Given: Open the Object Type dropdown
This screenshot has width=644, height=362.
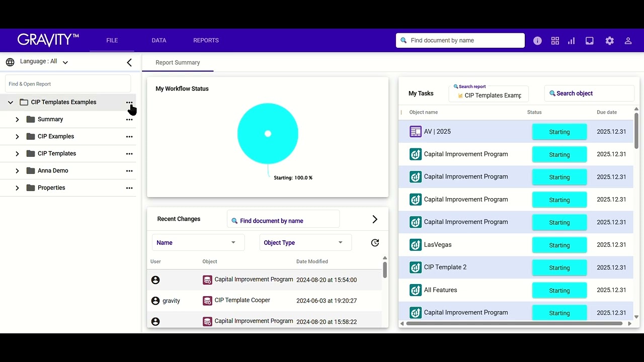Looking at the screenshot, I should 305,242.
